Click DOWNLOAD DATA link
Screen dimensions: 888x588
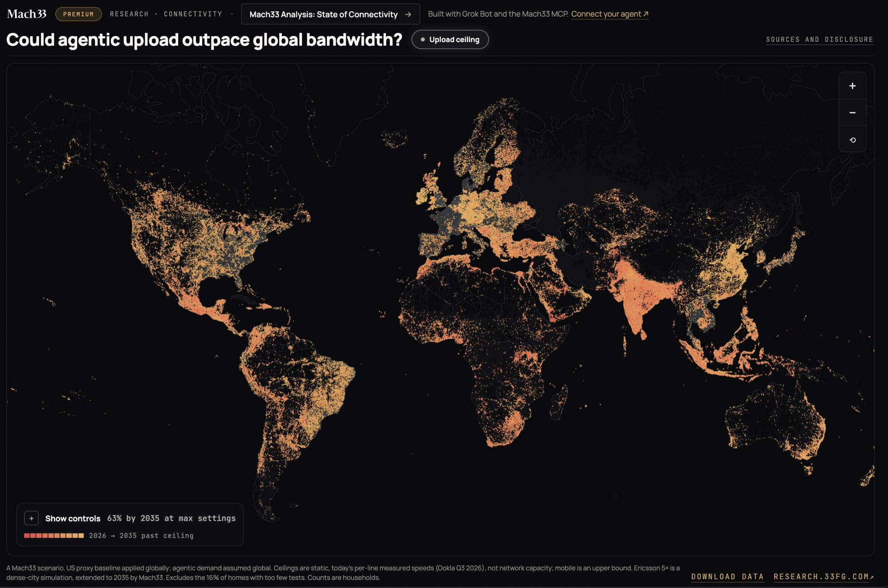(727, 577)
